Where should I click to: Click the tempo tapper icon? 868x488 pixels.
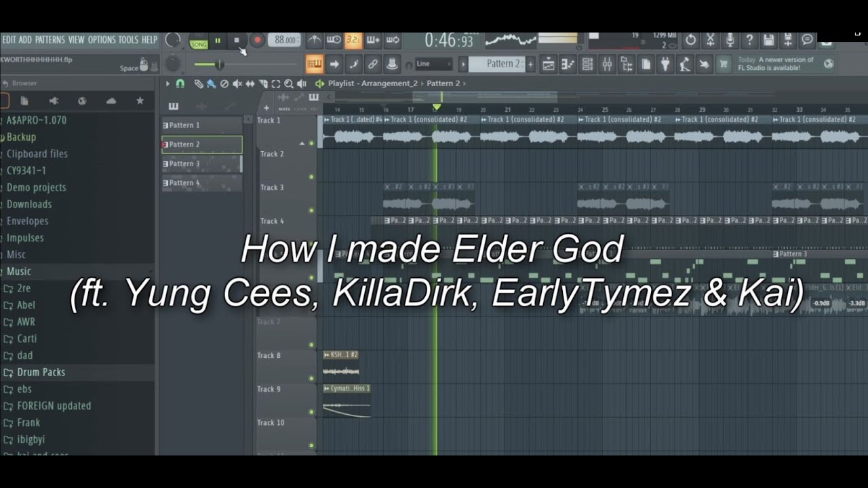(686, 64)
